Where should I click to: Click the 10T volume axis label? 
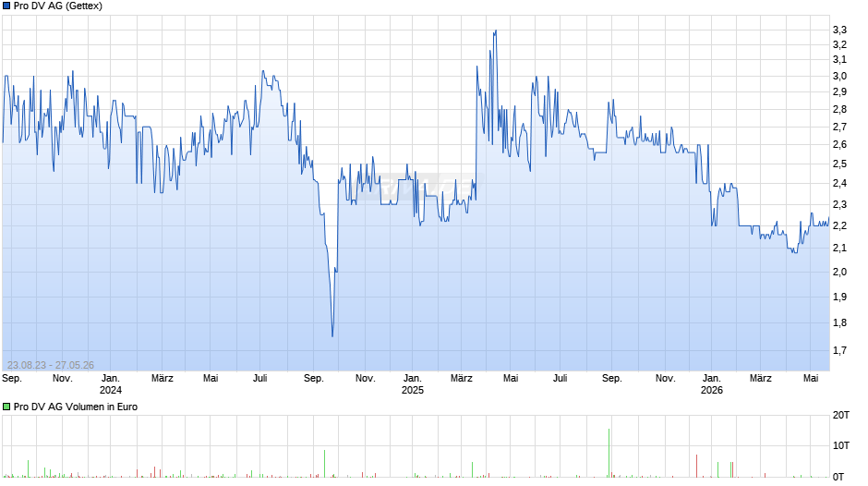(841, 445)
